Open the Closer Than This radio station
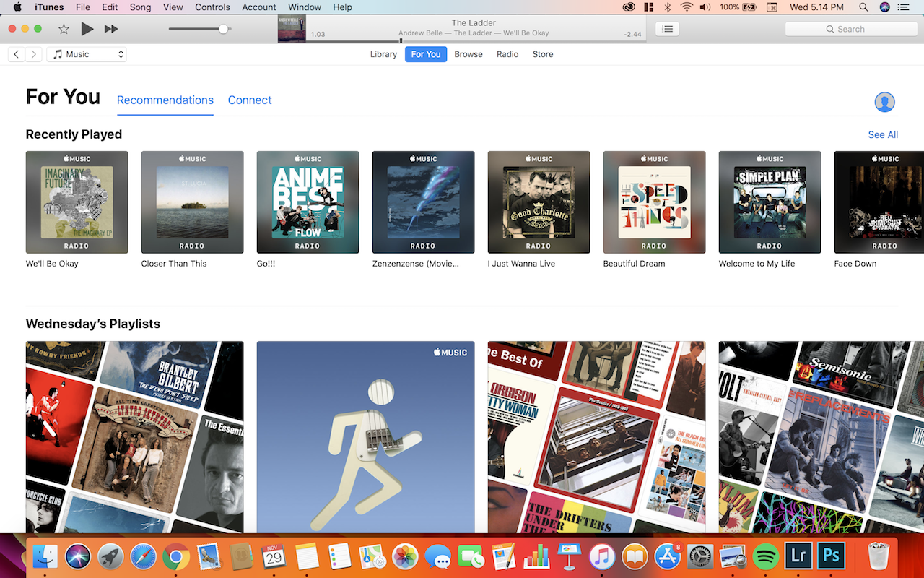The height and width of the screenshot is (578, 924). pos(192,202)
